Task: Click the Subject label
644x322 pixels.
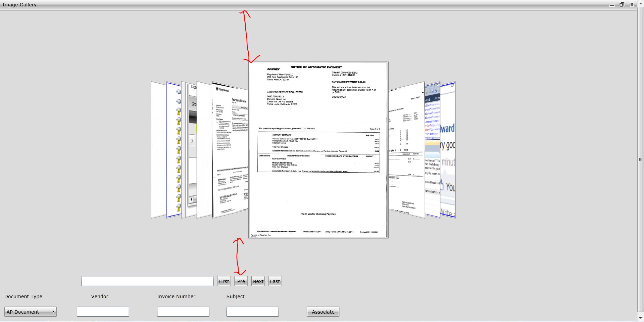Action: [235, 296]
